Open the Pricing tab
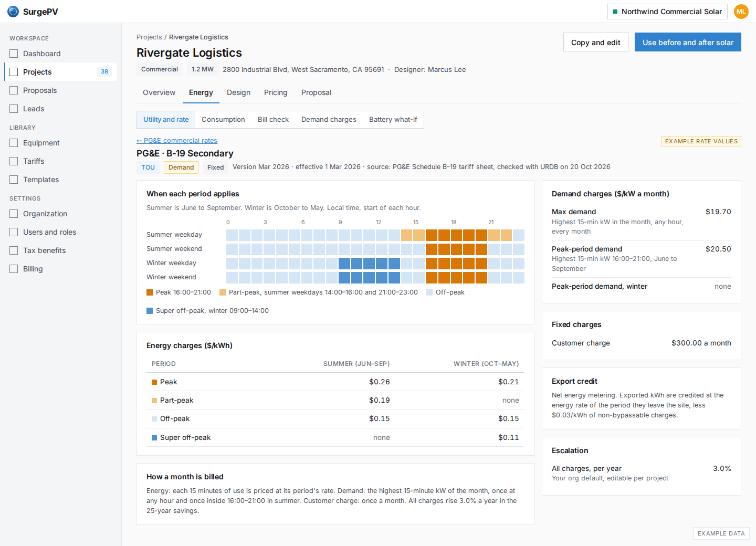 (276, 92)
